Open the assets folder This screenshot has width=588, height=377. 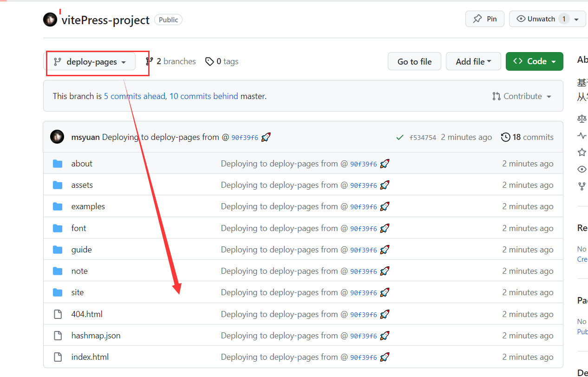click(x=82, y=185)
